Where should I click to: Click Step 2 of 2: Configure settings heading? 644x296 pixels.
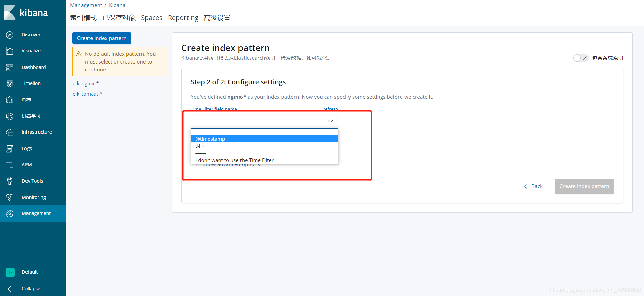click(238, 82)
